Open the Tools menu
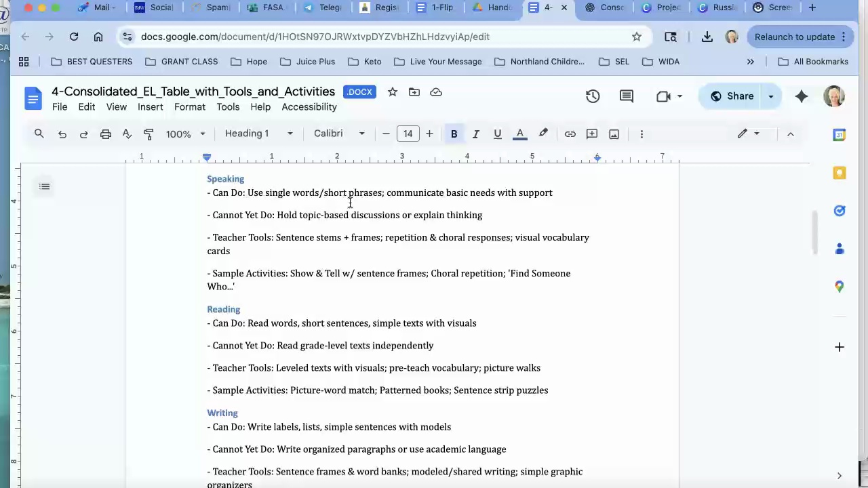The image size is (868, 488). tap(228, 107)
